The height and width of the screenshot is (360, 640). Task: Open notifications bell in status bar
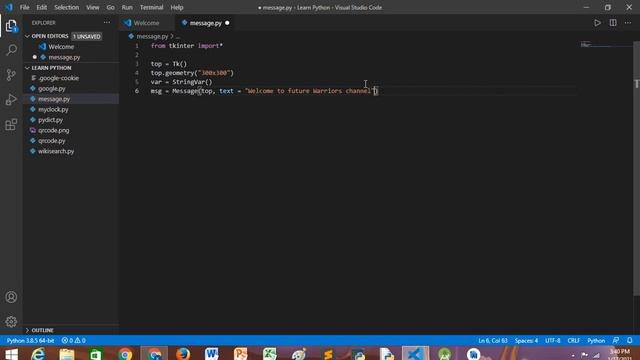(630, 340)
